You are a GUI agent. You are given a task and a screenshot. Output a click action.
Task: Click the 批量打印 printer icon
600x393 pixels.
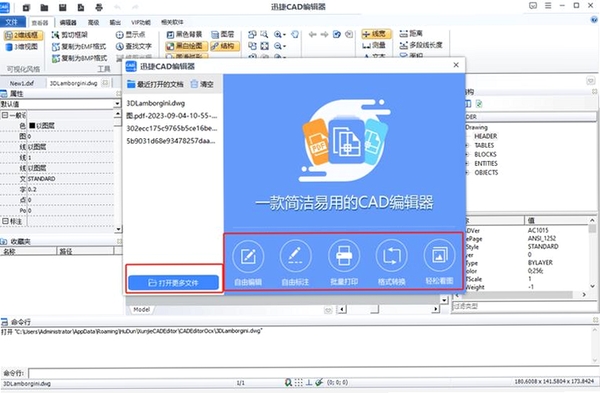pos(344,256)
